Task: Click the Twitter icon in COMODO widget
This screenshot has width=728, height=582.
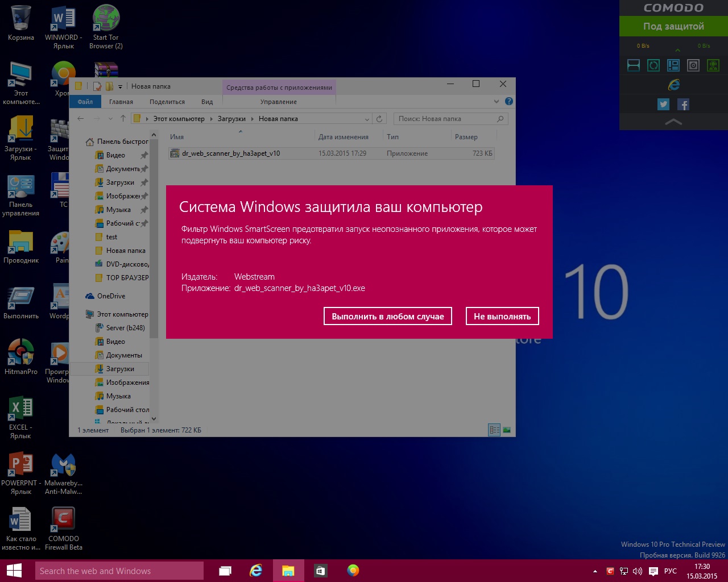Action: 663,105
